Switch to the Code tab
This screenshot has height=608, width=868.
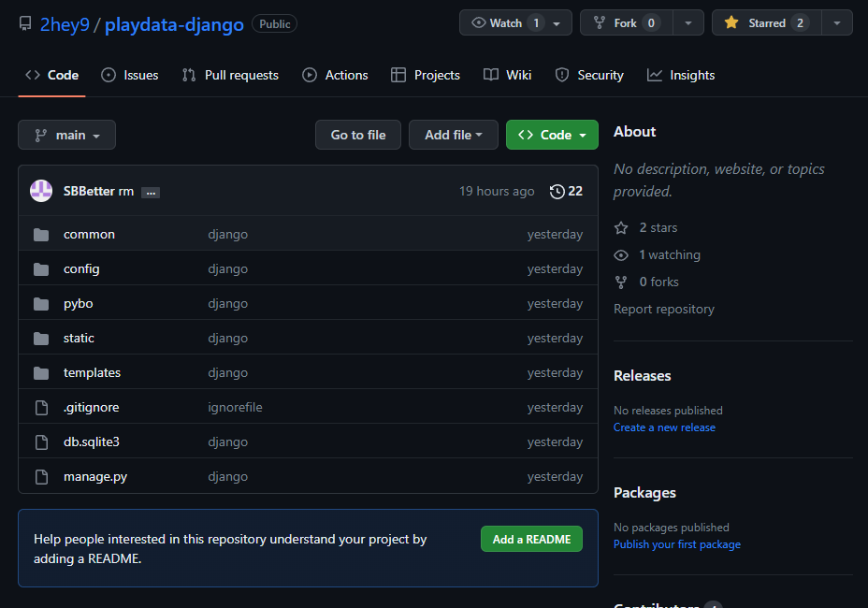(x=52, y=75)
